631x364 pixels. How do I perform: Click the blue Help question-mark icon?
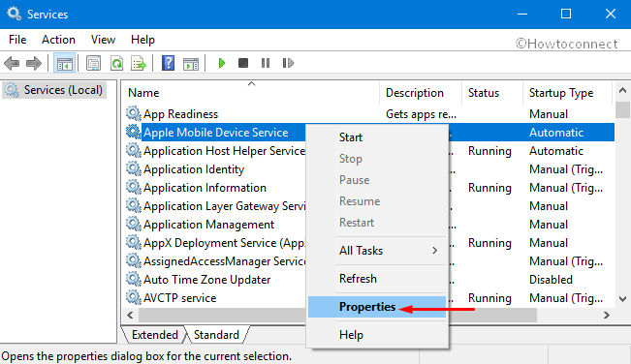pyautogui.click(x=168, y=63)
